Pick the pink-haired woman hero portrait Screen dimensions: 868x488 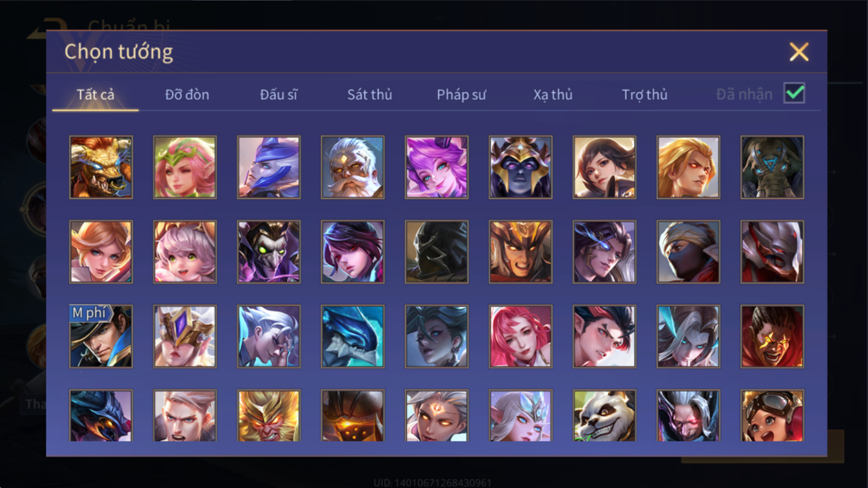click(520, 337)
